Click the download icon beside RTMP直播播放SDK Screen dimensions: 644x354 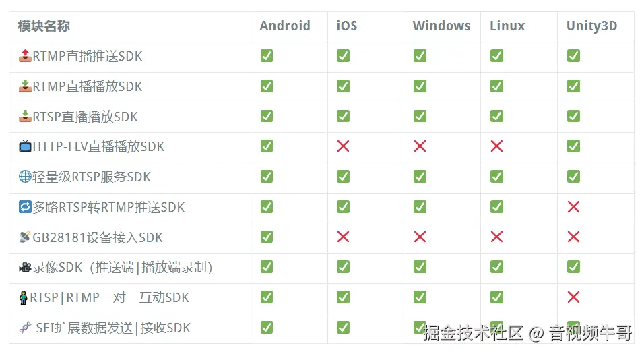pos(25,86)
